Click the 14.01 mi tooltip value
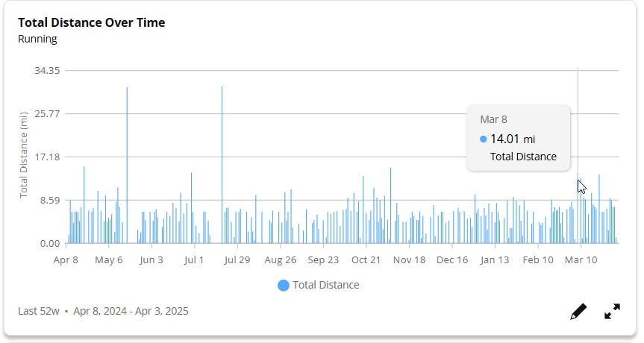644x343 pixels. click(513, 139)
